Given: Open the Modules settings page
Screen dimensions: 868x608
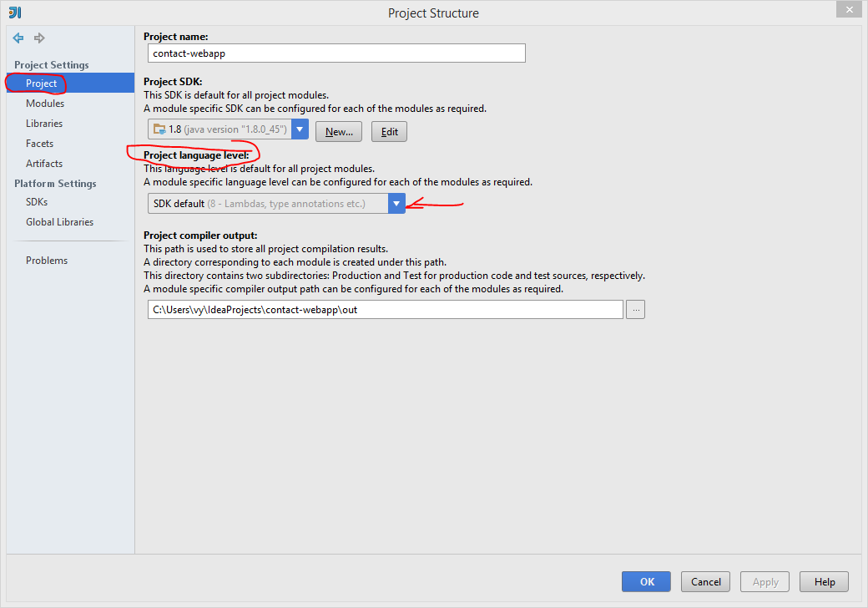Looking at the screenshot, I should tap(45, 104).
